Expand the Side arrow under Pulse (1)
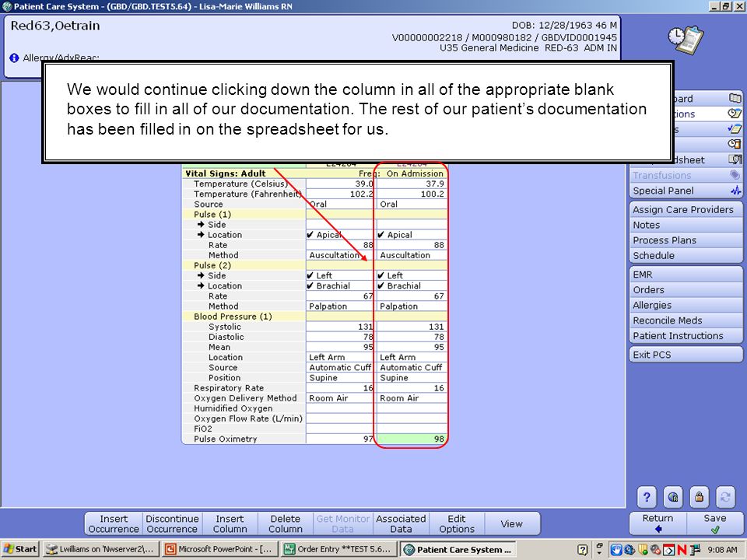The image size is (747, 560). 201,224
